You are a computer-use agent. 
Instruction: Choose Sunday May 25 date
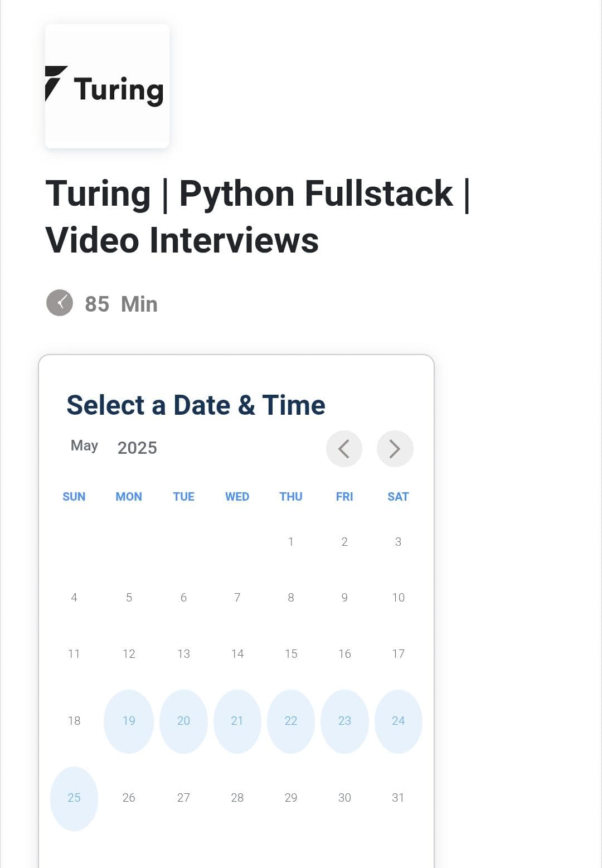tap(74, 798)
